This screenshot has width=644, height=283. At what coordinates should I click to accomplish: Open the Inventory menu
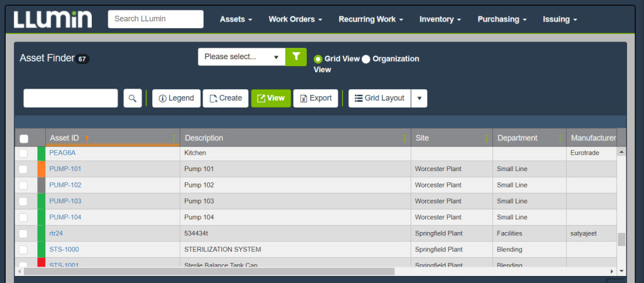pyautogui.click(x=440, y=19)
